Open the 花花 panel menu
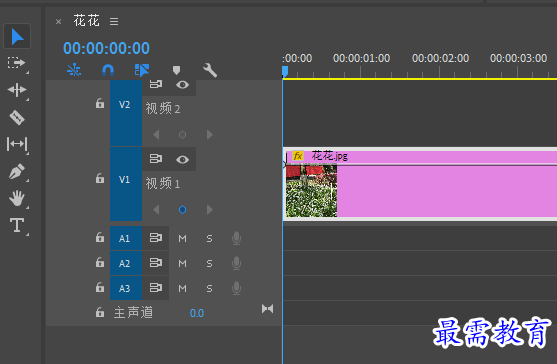Viewport: 557px width, 364px height. point(114,22)
